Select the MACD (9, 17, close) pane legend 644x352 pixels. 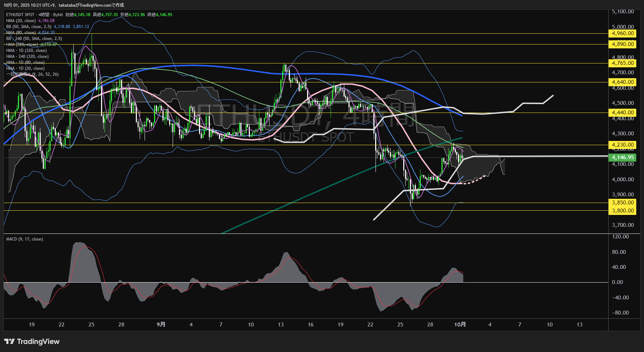tap(25, 239)
